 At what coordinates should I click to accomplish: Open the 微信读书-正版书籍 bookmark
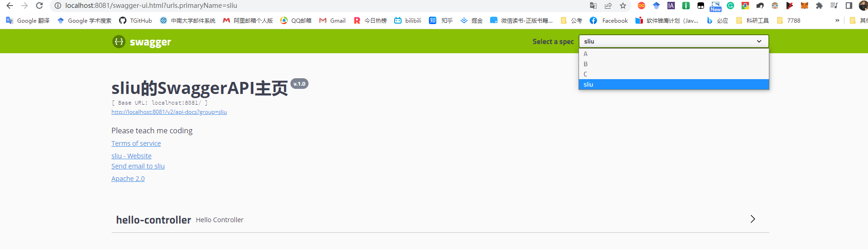click(x=522, y=20)
